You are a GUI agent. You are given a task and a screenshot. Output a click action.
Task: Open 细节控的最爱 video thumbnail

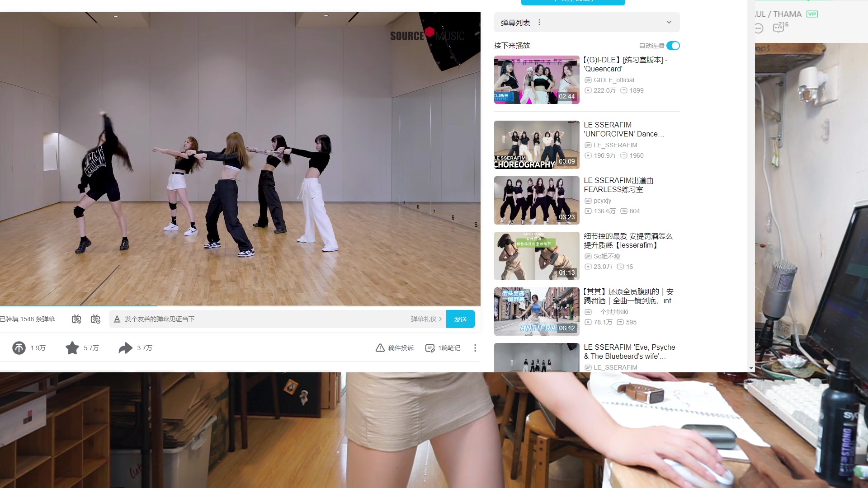(537, 256)
